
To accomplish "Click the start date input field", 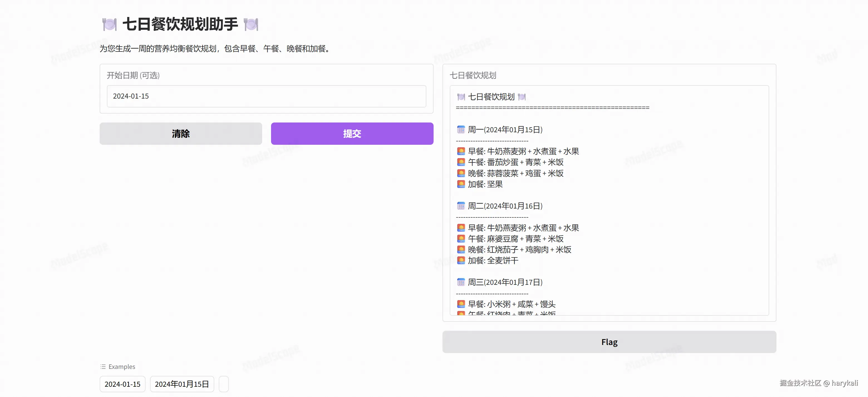I will tap(266, 96).
